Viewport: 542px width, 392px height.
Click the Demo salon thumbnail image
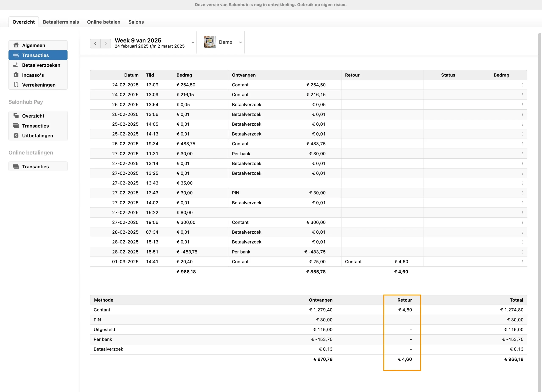click(210, 42)
